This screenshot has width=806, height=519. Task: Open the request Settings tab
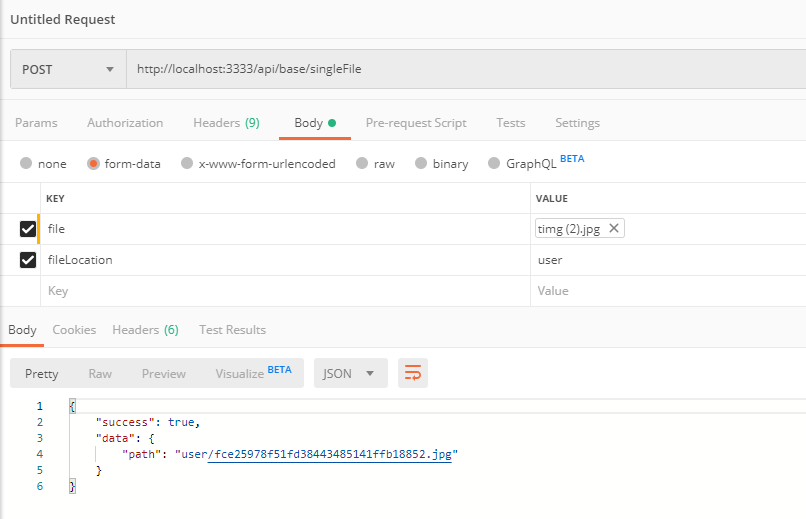coord(577,123)
